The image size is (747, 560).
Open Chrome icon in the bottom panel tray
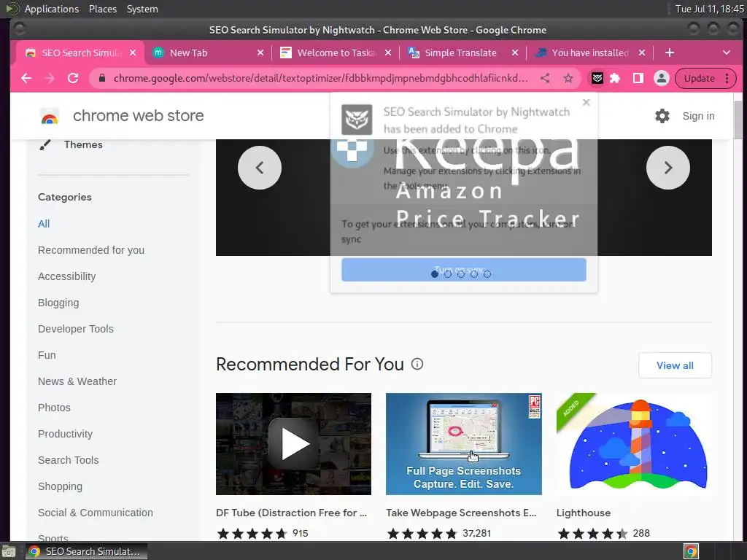pos(691,551)
